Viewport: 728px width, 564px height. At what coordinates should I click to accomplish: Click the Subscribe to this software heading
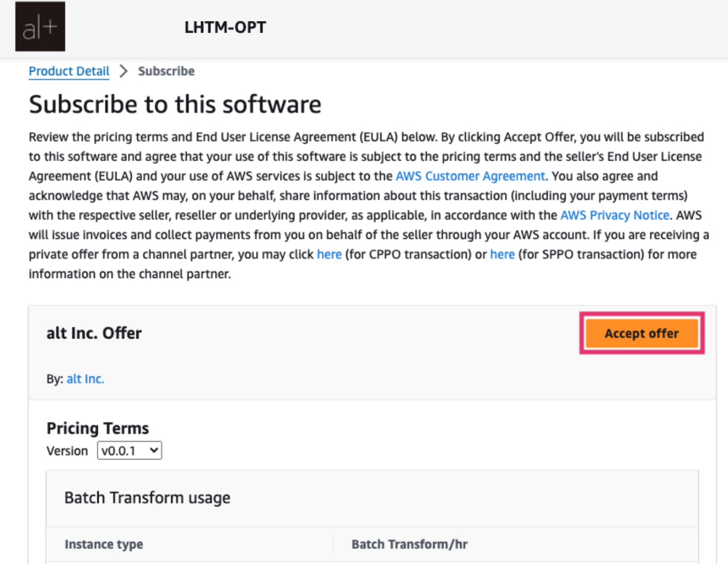pyautogui.click(x=175, y=105)
